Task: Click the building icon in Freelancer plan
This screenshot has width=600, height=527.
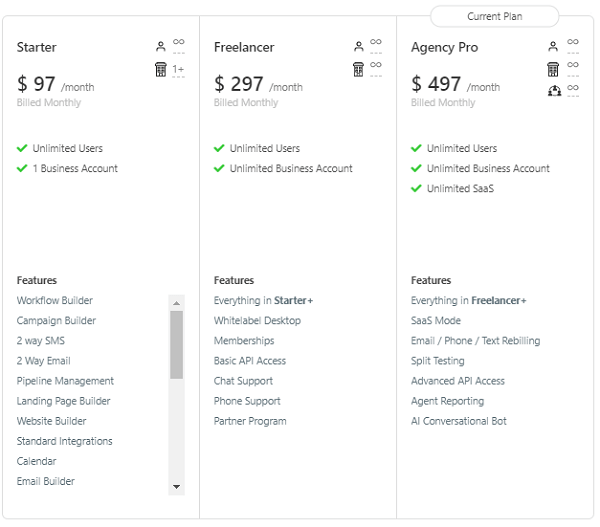Action: tap(358, 69)
